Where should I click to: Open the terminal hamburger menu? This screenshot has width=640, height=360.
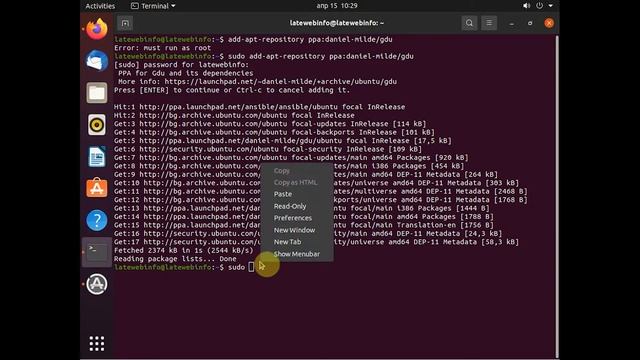489,23
